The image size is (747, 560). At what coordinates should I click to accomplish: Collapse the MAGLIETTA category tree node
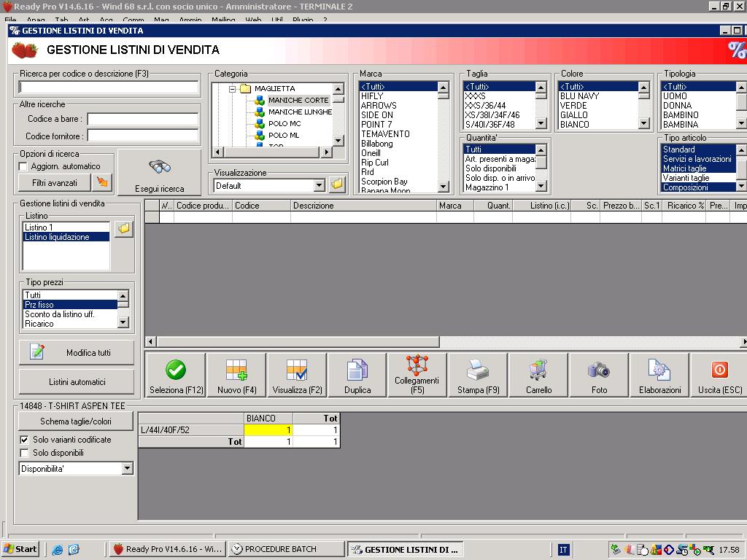pos(233,89)
